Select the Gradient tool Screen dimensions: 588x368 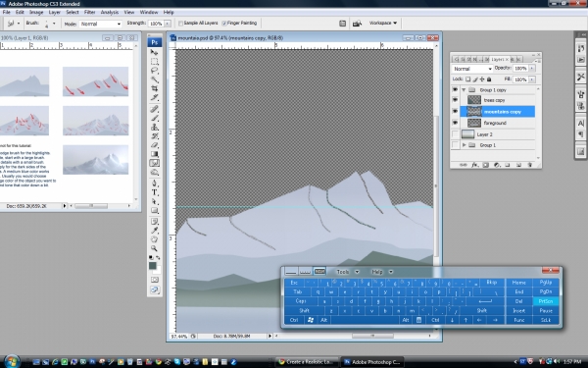pos(154,154)
